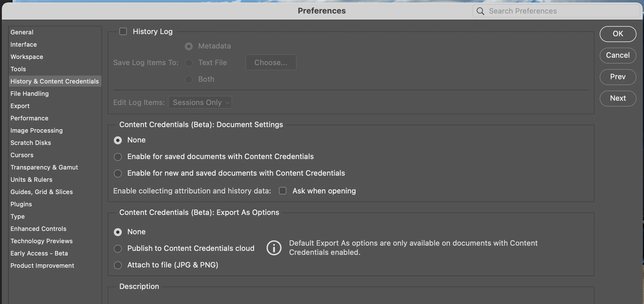Enable the History Log checkbox

123,32
